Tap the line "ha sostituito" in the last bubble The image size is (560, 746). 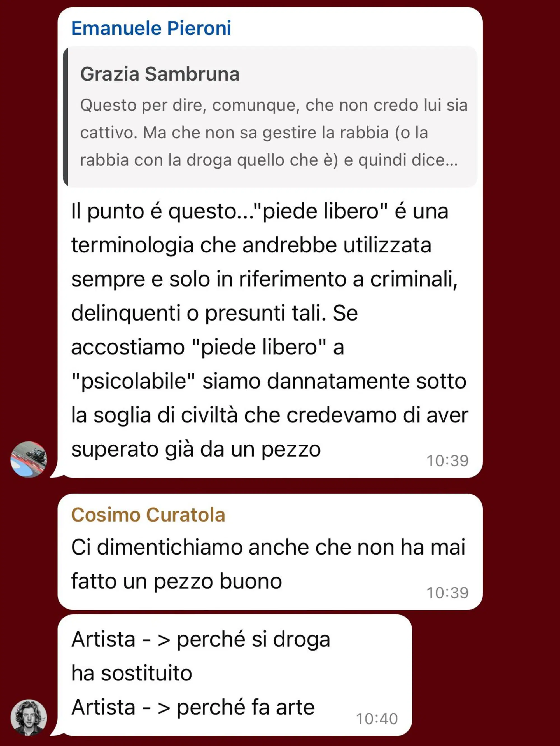click(x=132, y=673)
